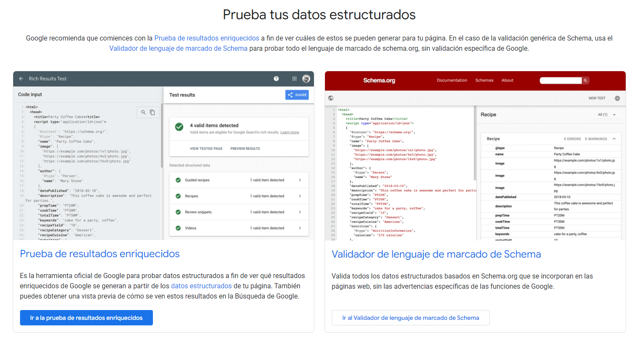644x345 pixels.
Task: Click the Code input scrollbar
Action: pos(162,136)
